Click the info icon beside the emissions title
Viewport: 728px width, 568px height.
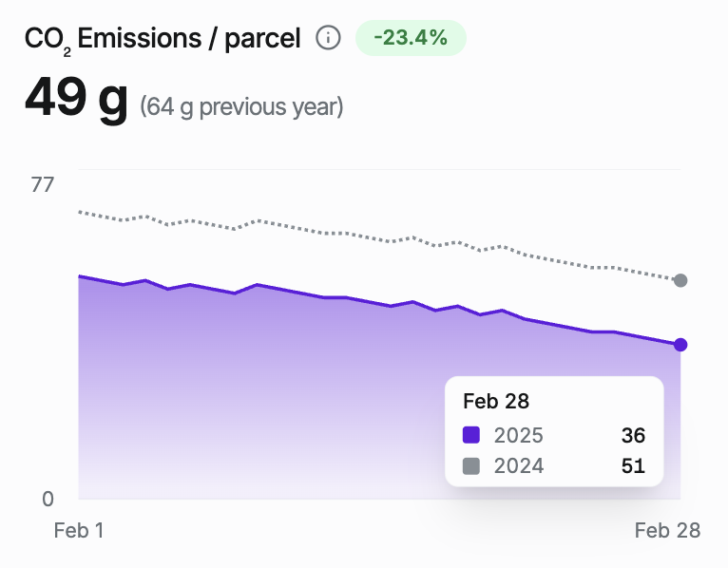(x=328, y=39)
